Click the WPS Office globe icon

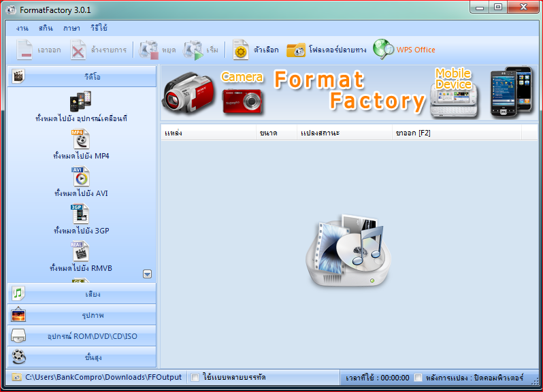coord(383,49)
